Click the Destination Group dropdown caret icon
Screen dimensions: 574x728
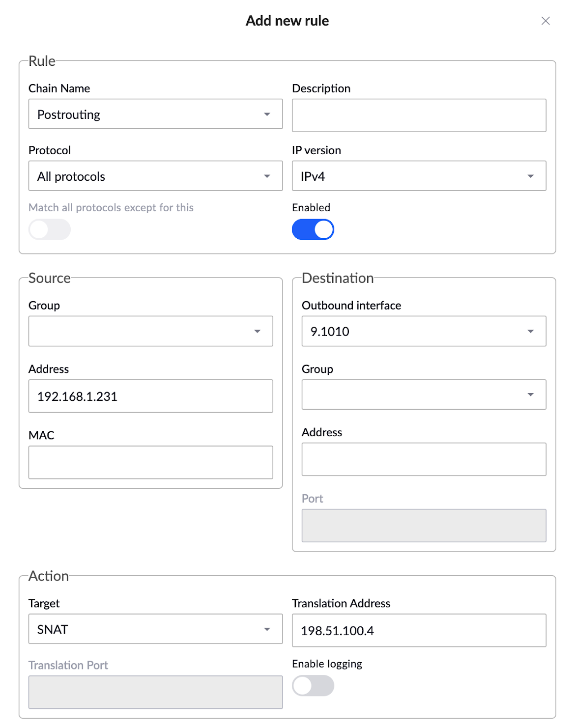tap(530, 394)
